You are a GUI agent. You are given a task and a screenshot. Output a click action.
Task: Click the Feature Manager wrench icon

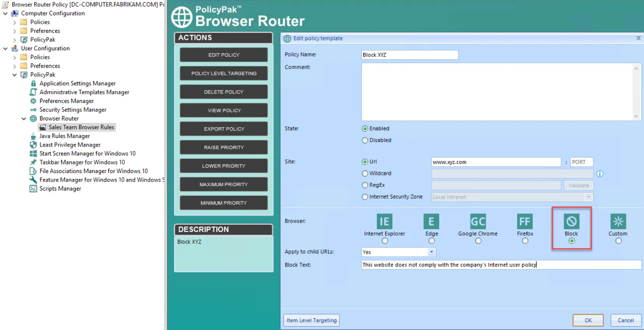(x=33, y=180)
